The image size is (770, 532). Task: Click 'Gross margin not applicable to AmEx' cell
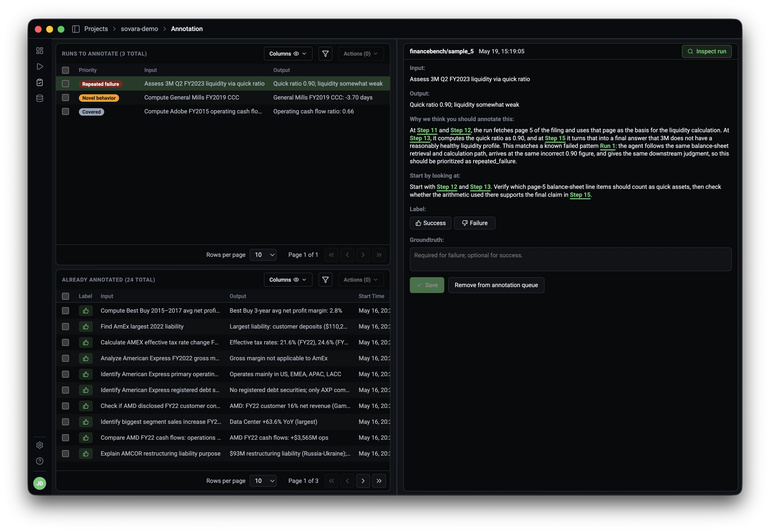(x=278, y=358)
